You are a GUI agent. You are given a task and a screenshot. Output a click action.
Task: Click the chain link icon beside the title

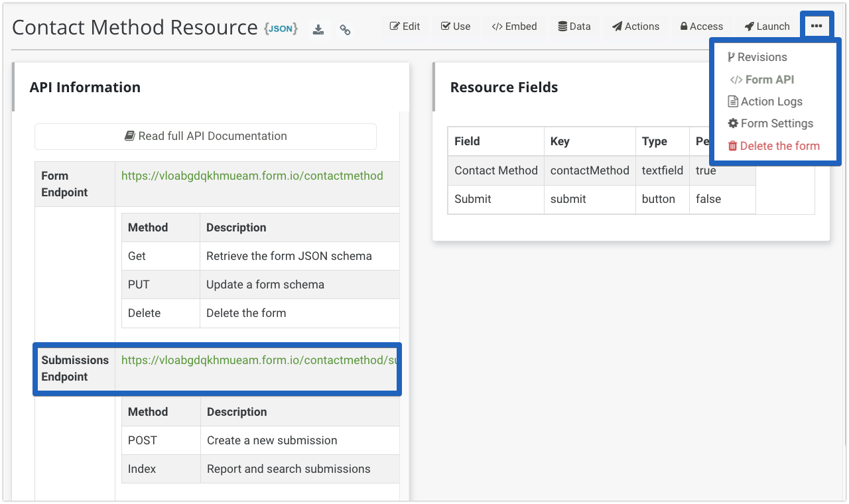point(345,29)
